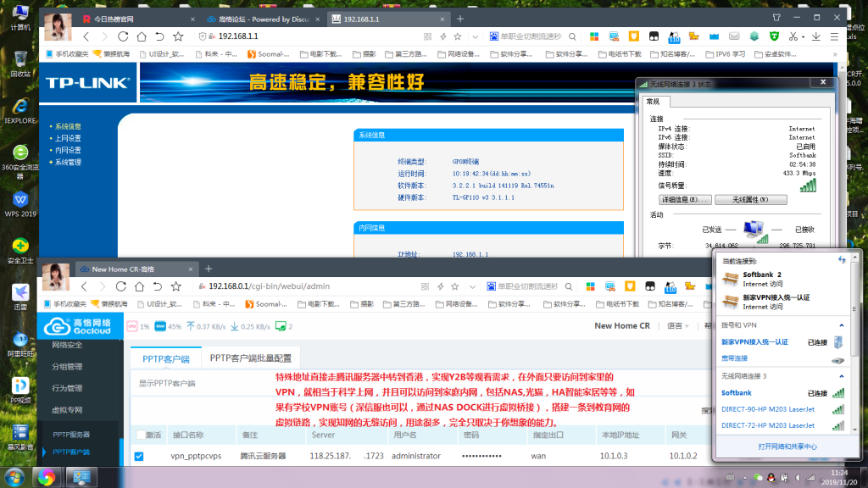Select the PPTP客户端 tab

(166, 358)
